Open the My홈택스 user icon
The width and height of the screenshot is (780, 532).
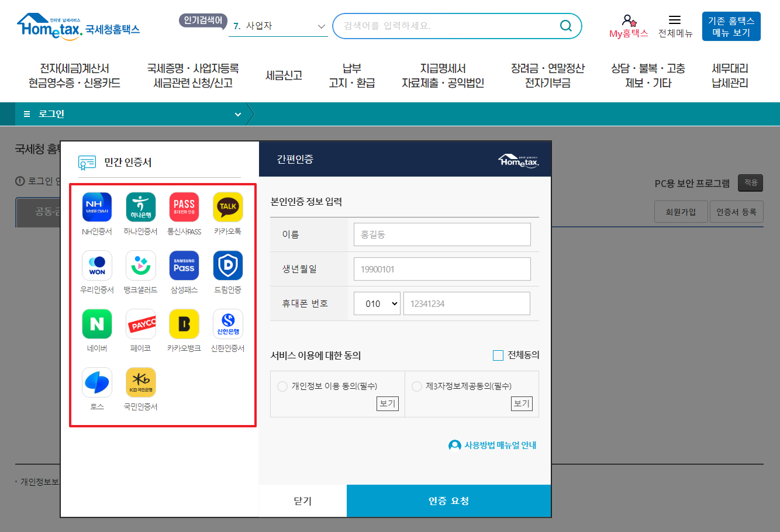[x=629, y=22]
